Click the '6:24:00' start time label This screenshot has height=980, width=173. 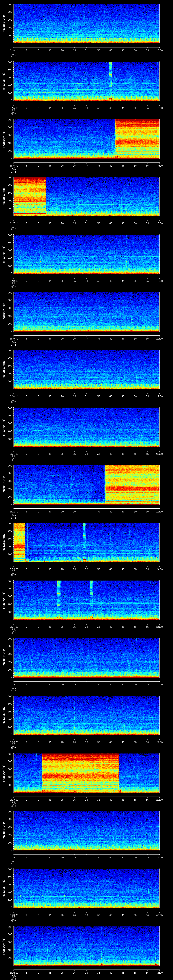[14, 627]
